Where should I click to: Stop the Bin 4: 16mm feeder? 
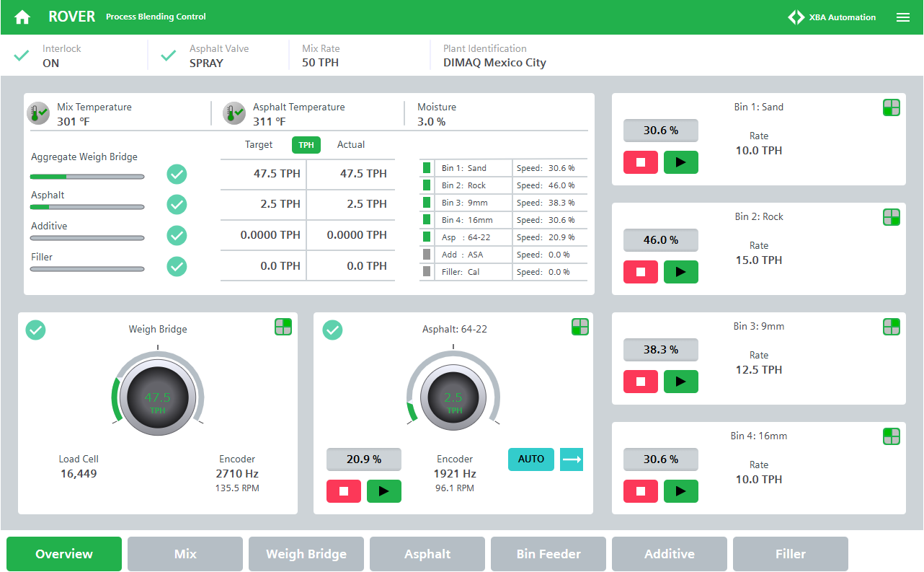tap(641, 491)
